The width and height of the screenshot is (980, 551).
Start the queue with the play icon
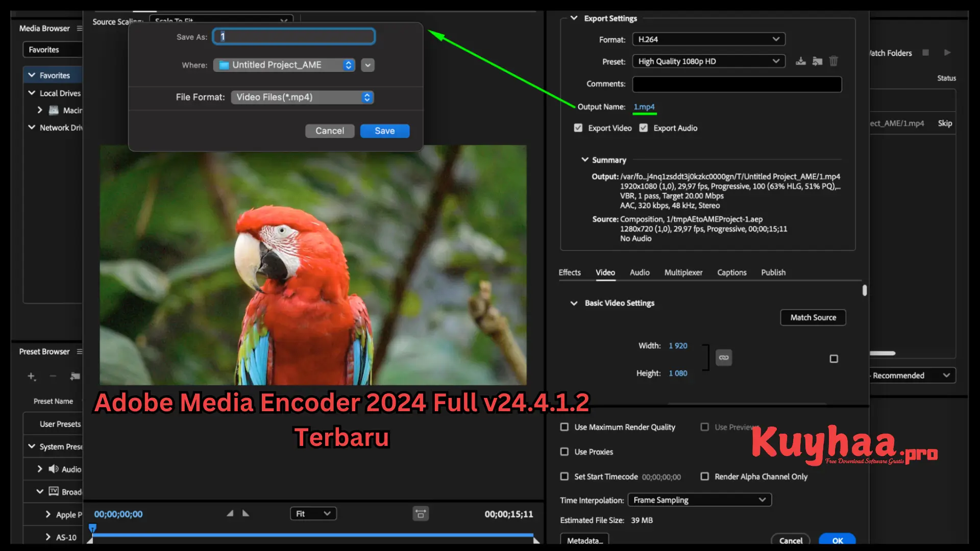pos(947,53)
